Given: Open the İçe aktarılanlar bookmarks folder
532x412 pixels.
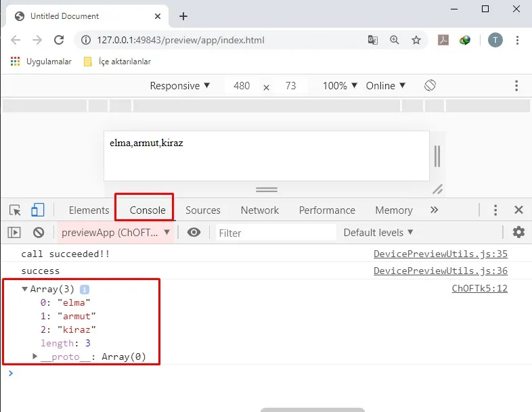Looking at the screenshot, I should pos(117,62).
